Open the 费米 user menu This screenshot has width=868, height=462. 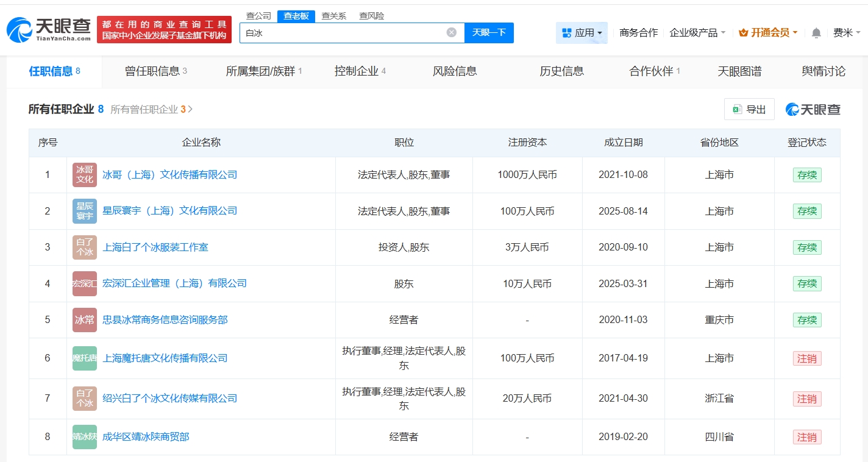[847, 33]
